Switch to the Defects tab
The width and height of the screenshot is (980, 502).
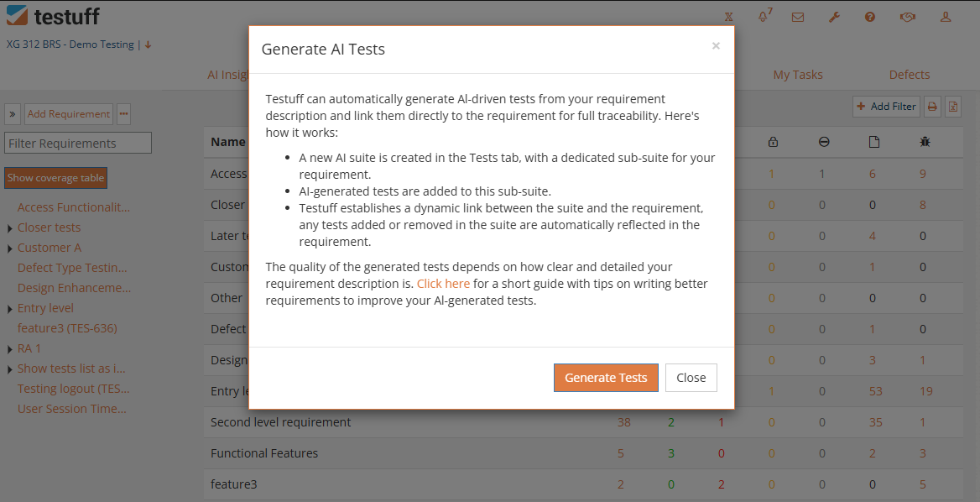click(x=910, y=75)
